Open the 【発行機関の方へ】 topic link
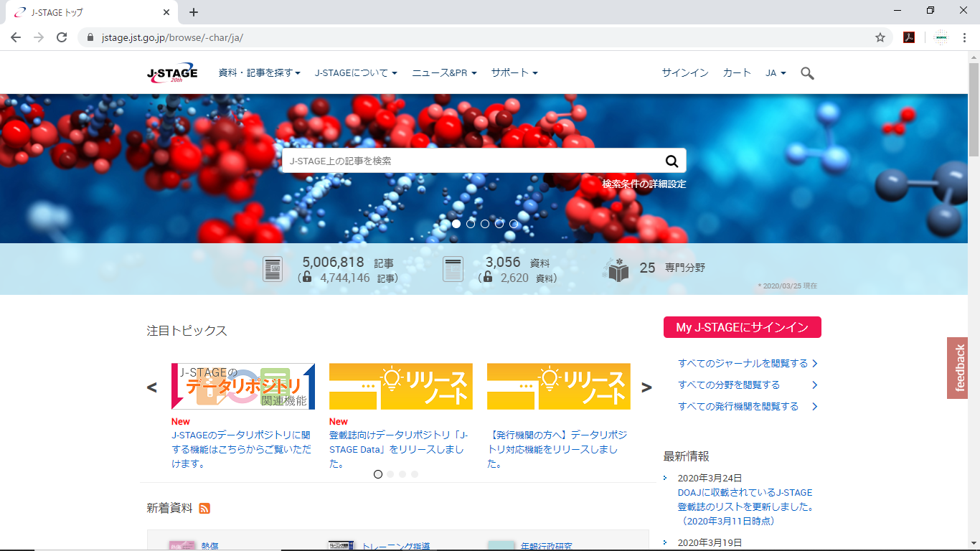The width and height of the screenshot is (980, 551). [x=557, y=449]
